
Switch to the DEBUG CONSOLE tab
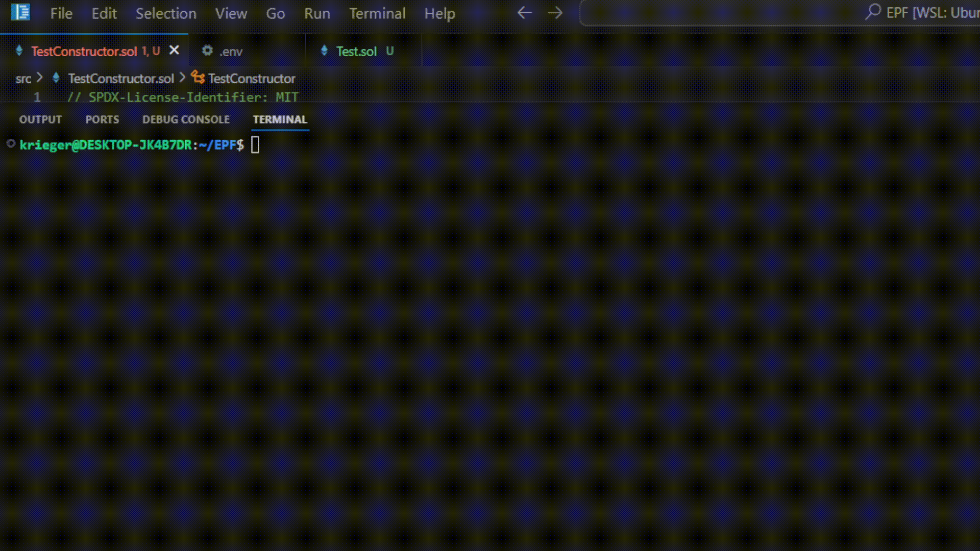tap(186, 120)
